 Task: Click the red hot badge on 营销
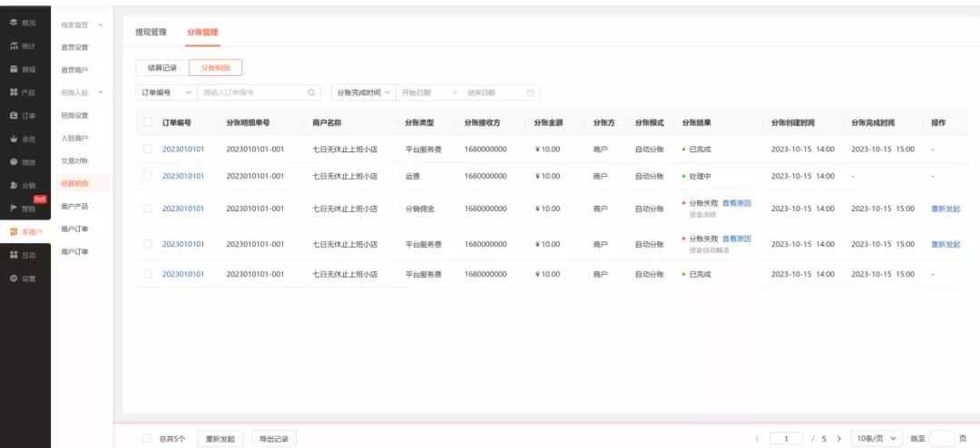(40, 199)
